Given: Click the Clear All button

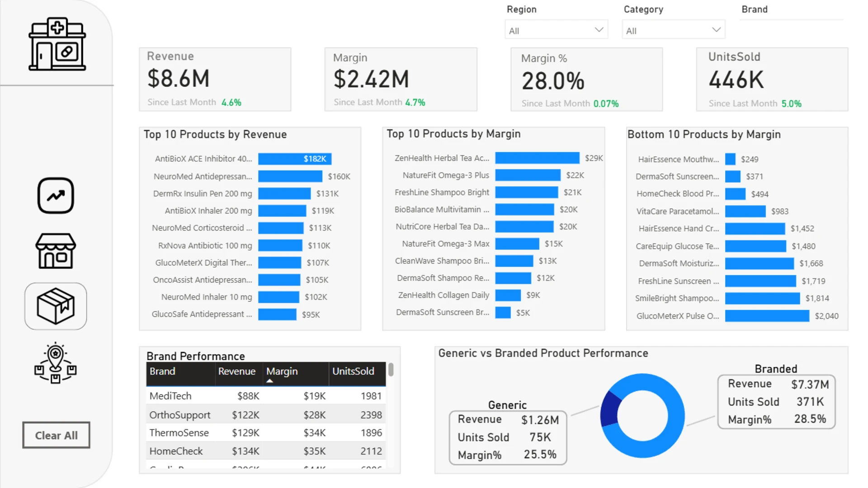Looking at the screenshot, I should (x=56, y=435).
